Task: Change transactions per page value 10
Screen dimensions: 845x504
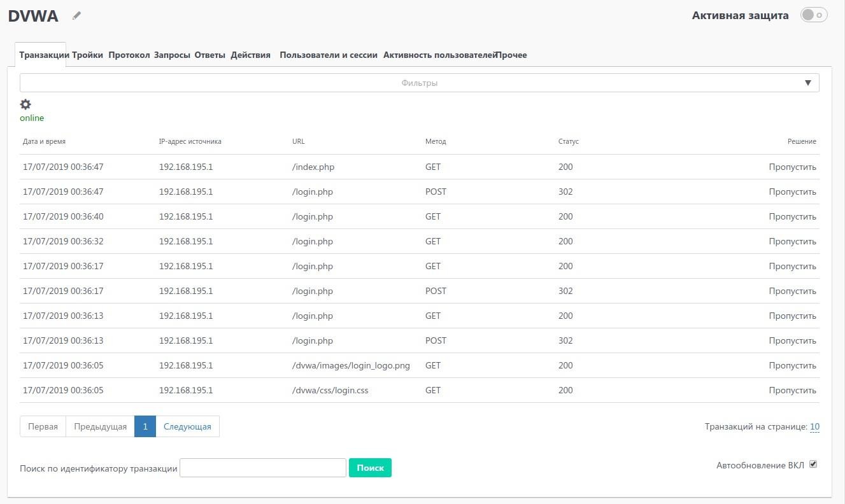Action: [814, 427]
